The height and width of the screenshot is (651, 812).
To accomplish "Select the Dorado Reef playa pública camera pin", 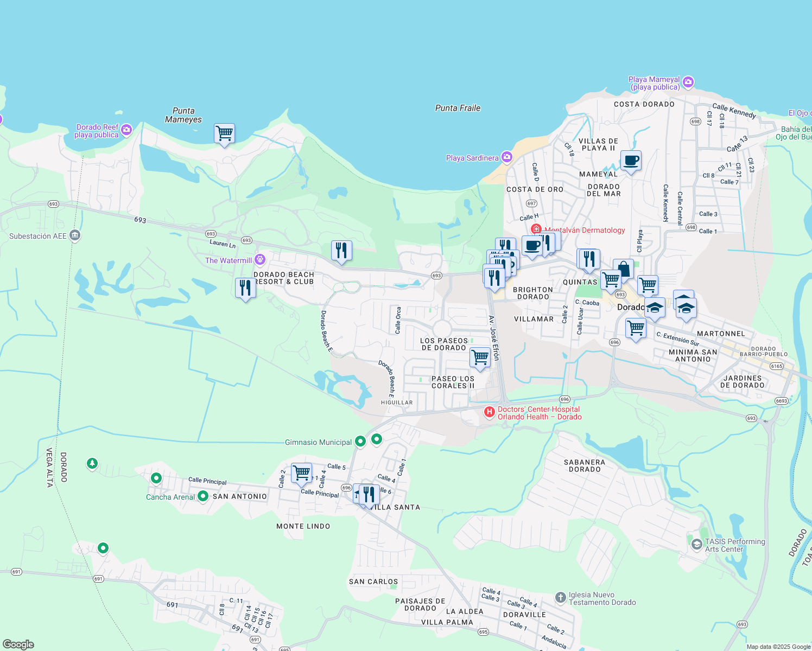I will (x=126, y=130).
